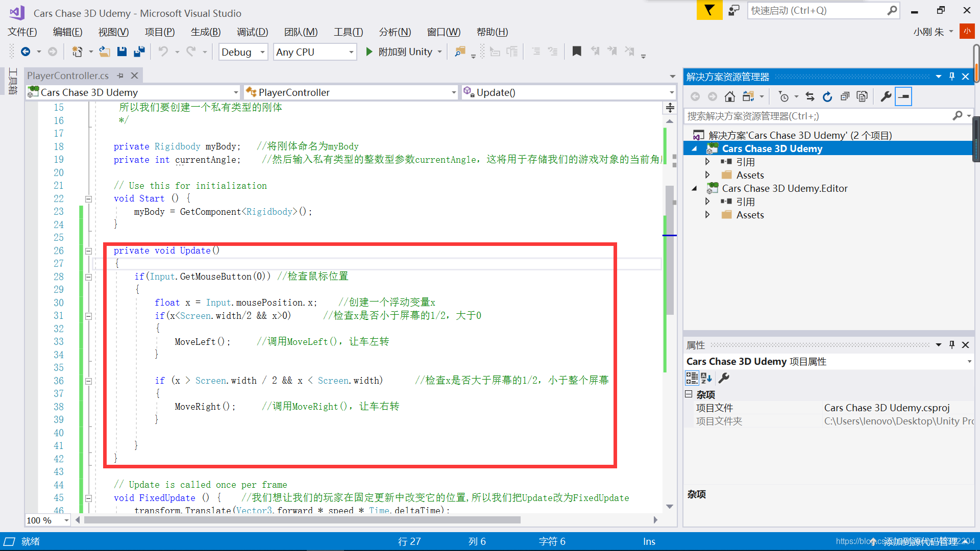
Task: Click the Alphabetical sort icon in Properties panel
Action: [x=707, y=378]
